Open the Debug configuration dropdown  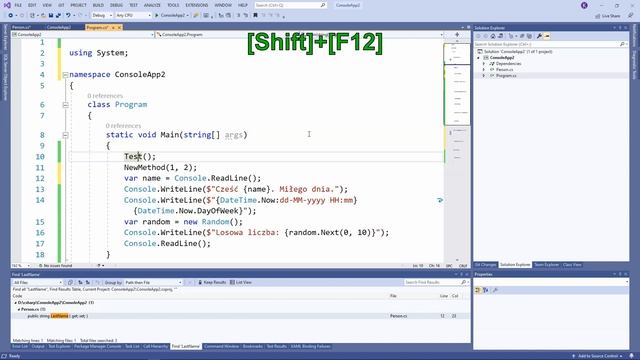[x=102, y=16]
